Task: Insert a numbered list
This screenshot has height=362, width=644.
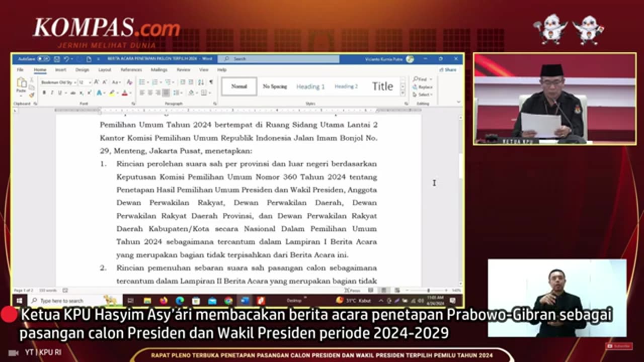Action: [154, 82]
